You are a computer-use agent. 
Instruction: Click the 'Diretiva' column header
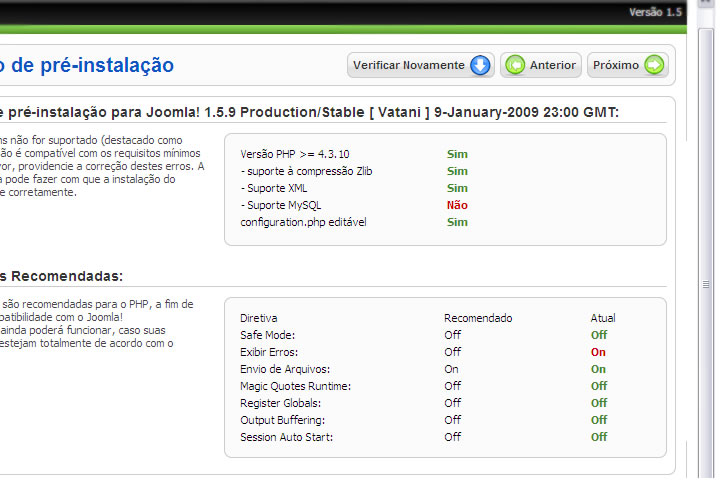click(x=258, y=318)
